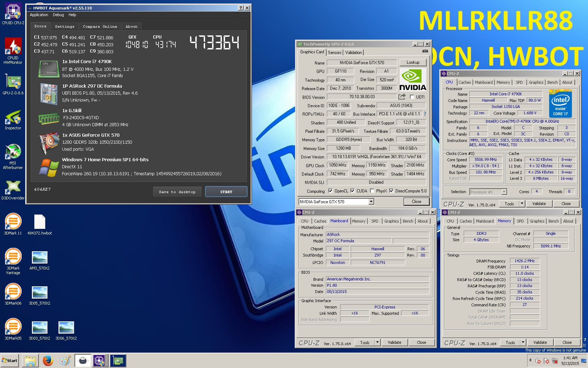The height and width of the screenshot is (368, 588).
Task: Select the AM3_570X2 image file
Action: click(x=40, y=260)
